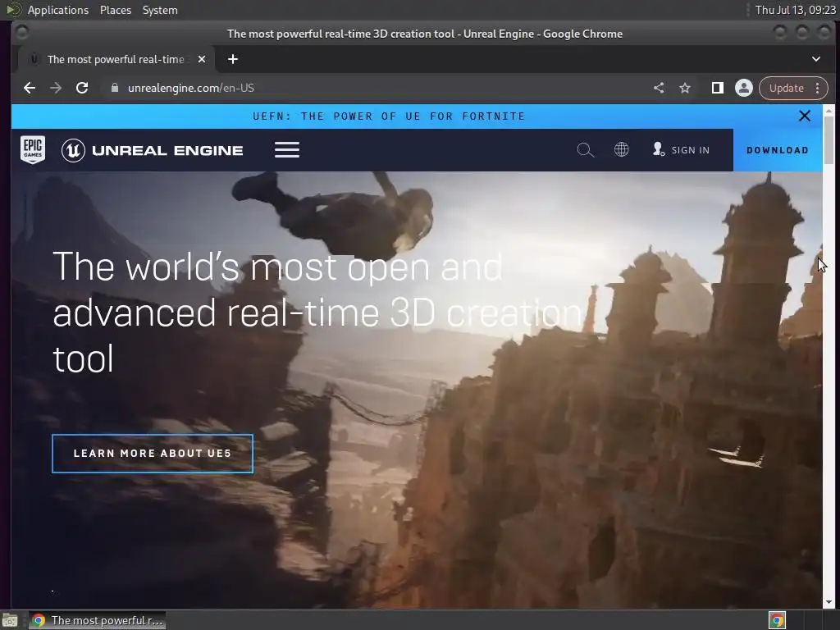Go forward in browser history

56,88
